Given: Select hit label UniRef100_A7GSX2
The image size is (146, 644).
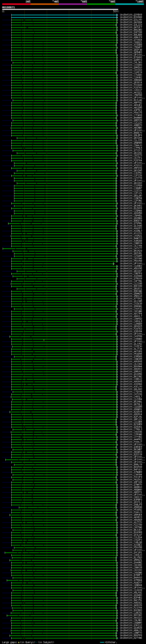Looking at the screenshot, I should pos(131,165).
